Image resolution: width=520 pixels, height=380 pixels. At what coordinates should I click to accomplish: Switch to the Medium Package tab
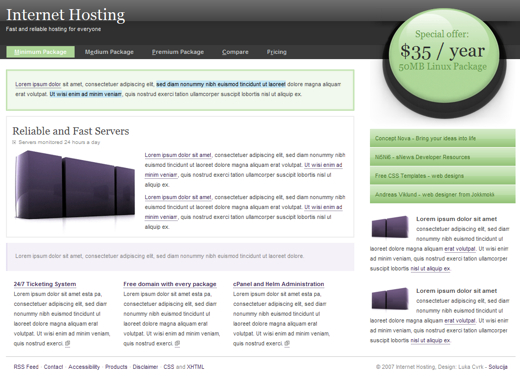(x=109, y=52)
